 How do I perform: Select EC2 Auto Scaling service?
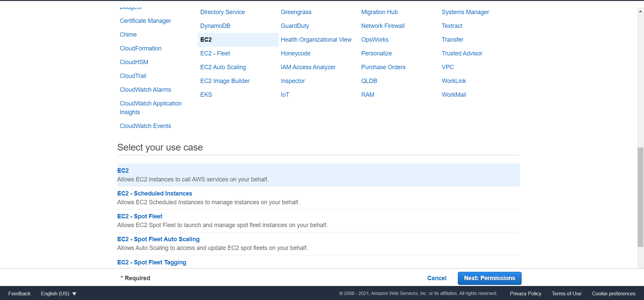223,67
